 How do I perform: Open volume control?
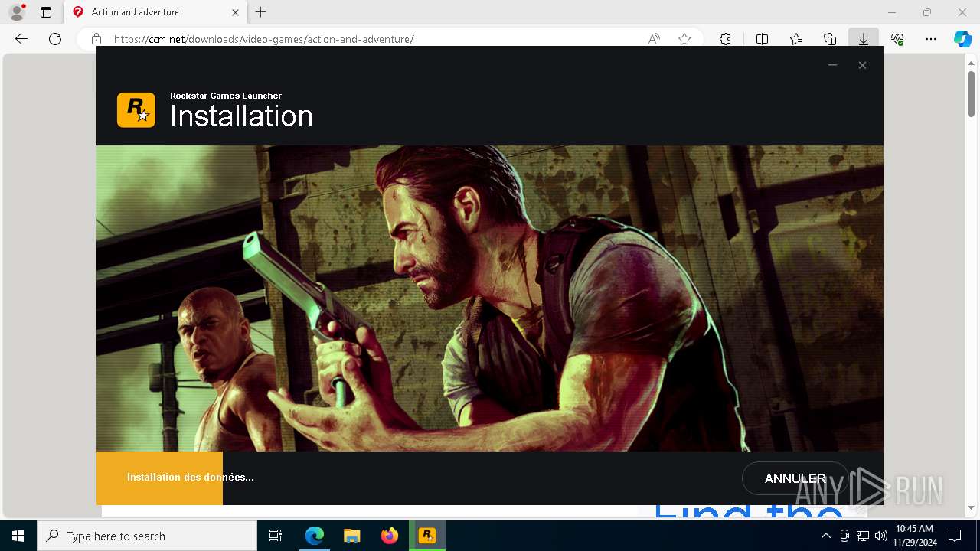pos(881,536)
